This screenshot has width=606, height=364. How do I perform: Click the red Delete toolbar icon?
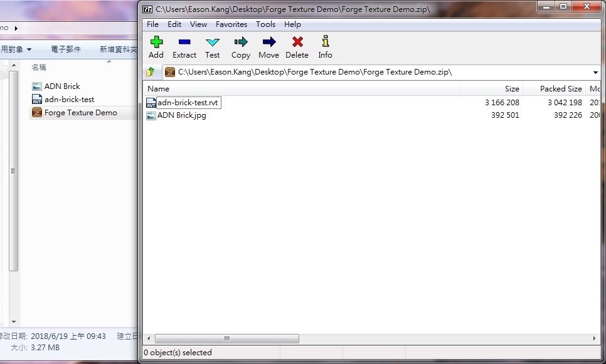pos(297,42)
